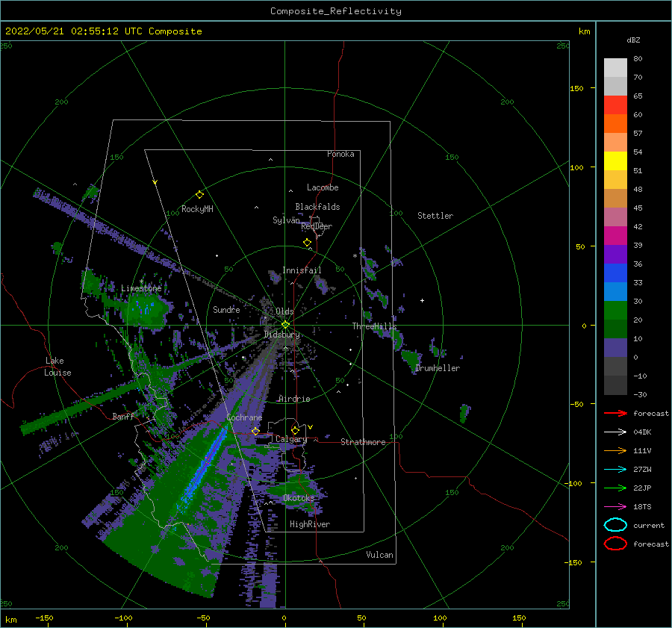Click the Lake Louise label
Viewport: 672px width, 628px height.
coord(57,367)
